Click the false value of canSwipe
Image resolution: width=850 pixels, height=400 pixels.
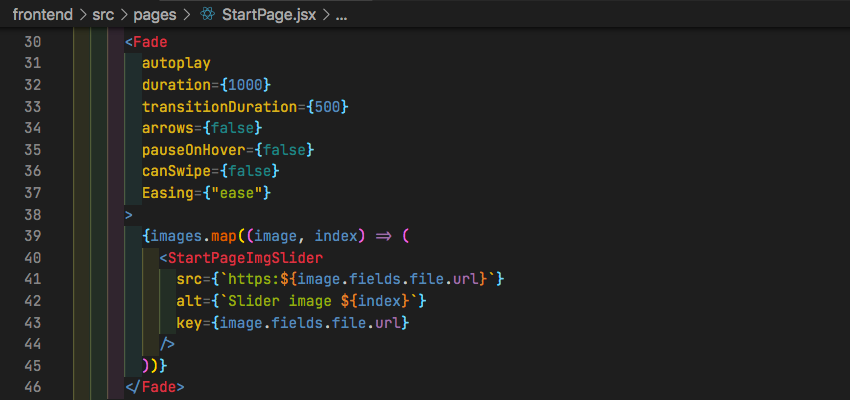[x=249, y=171]
